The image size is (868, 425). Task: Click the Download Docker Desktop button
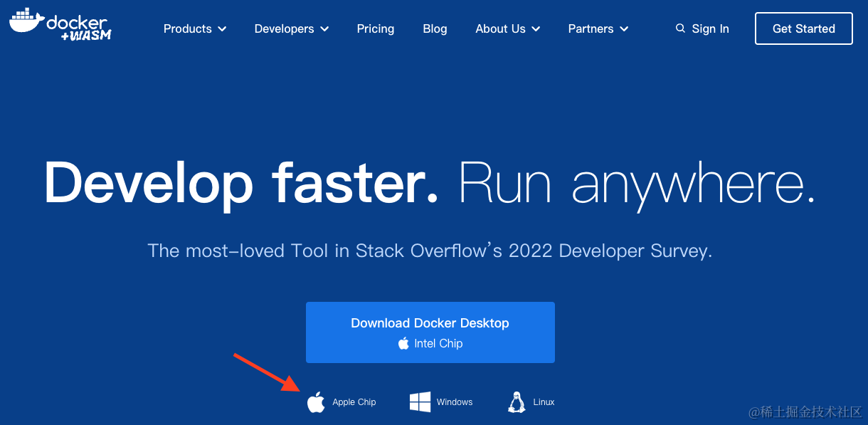[x=430, y=332]
